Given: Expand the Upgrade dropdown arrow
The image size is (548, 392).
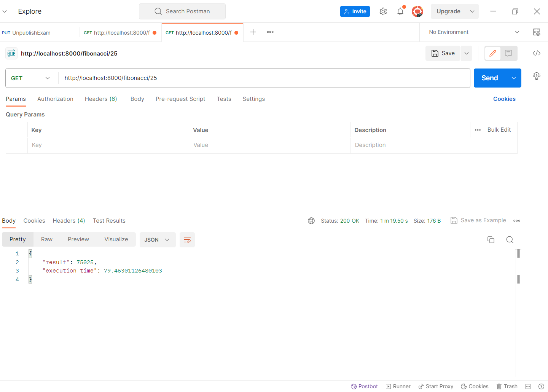Looking at the screenshot, I should (x=472, y=11).
